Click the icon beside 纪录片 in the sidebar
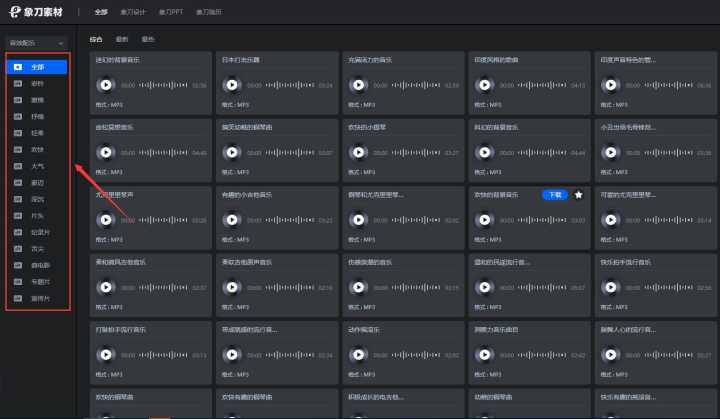The height and width of the screenshot is (419, 720). click(18, 232)
